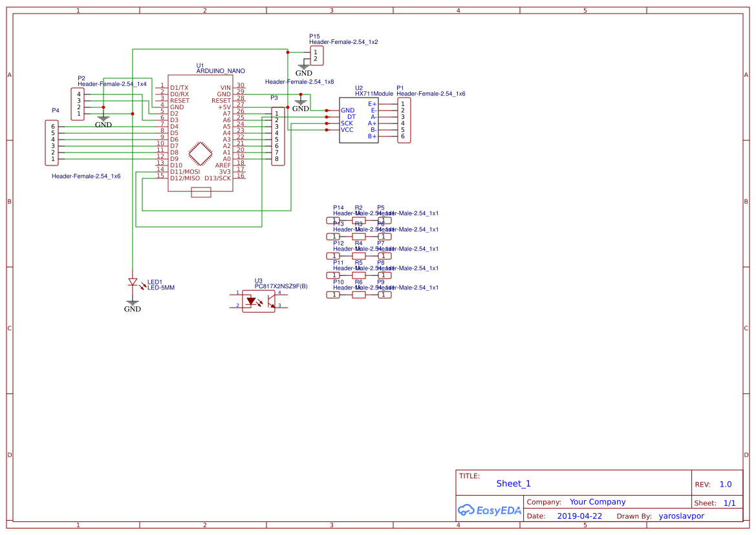Select header P15 Header-Female 1x2
Screen dimensions: 756x535
click(318, 56)
